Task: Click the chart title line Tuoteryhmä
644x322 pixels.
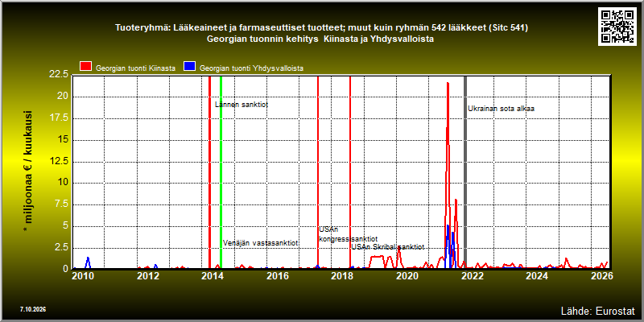Action: (x=321, y=28)
